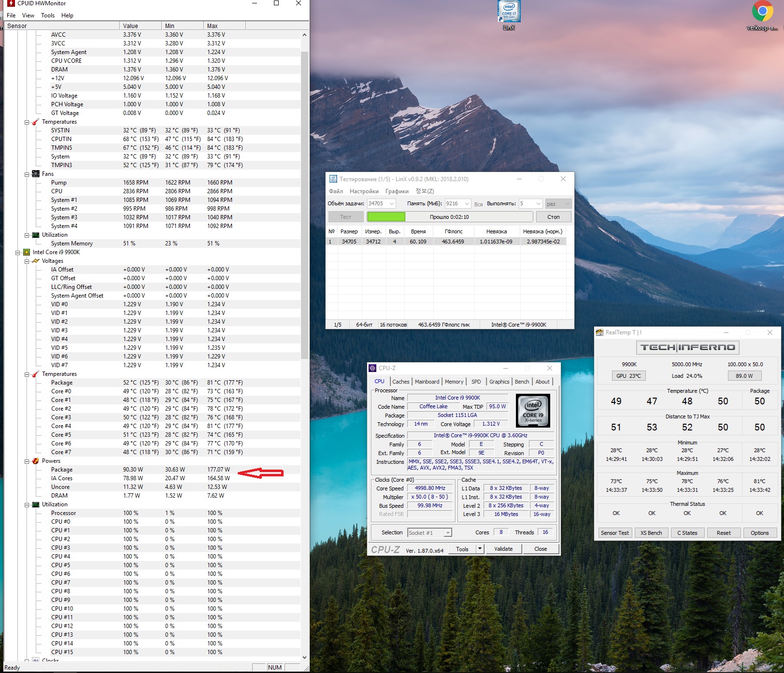784x673 pixels.
Task: Open the problem size dropdown showing 34705
Action: coord(392,204)
